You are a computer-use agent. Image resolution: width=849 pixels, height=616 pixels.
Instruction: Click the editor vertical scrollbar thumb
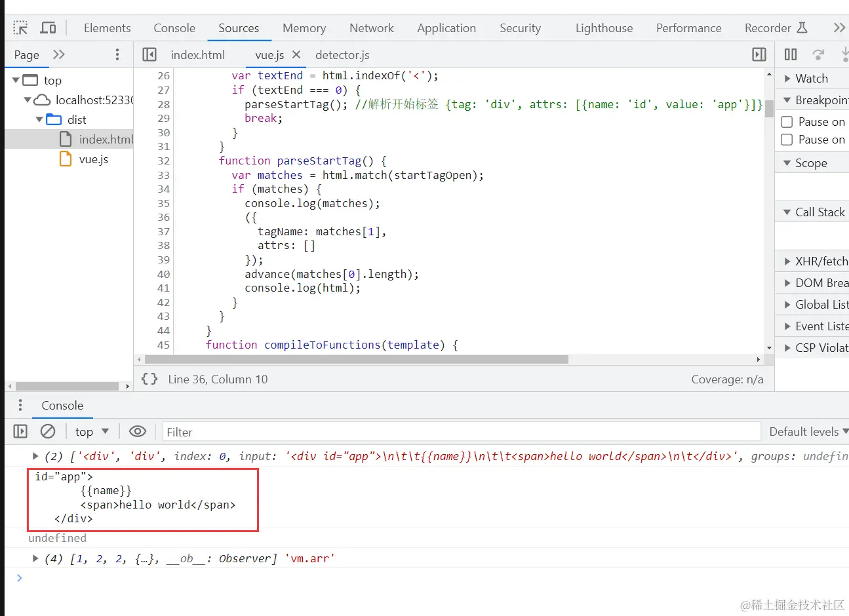[x=769, y=108]
